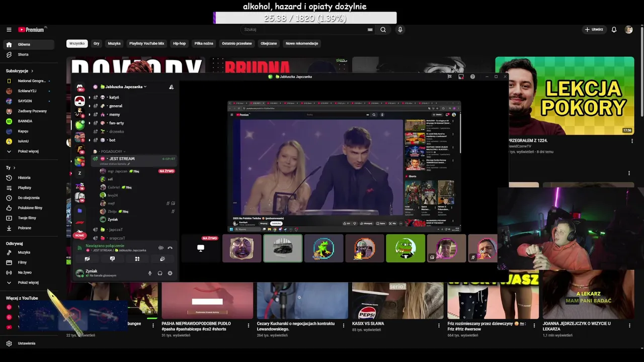644x362 pixels.
Task: Show more subscriptions via Pokaż więcej
Action: [x=28, y=151]
